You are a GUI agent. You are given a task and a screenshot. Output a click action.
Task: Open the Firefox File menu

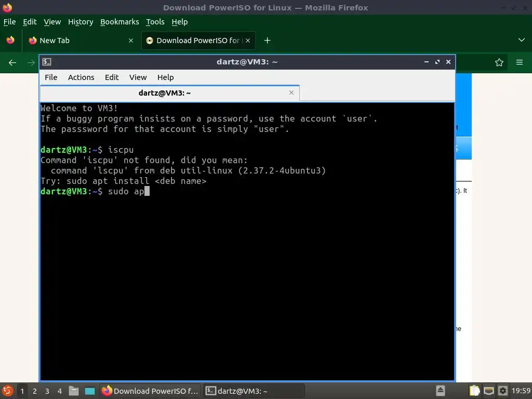pyautogui.click(x=9, y=22)
